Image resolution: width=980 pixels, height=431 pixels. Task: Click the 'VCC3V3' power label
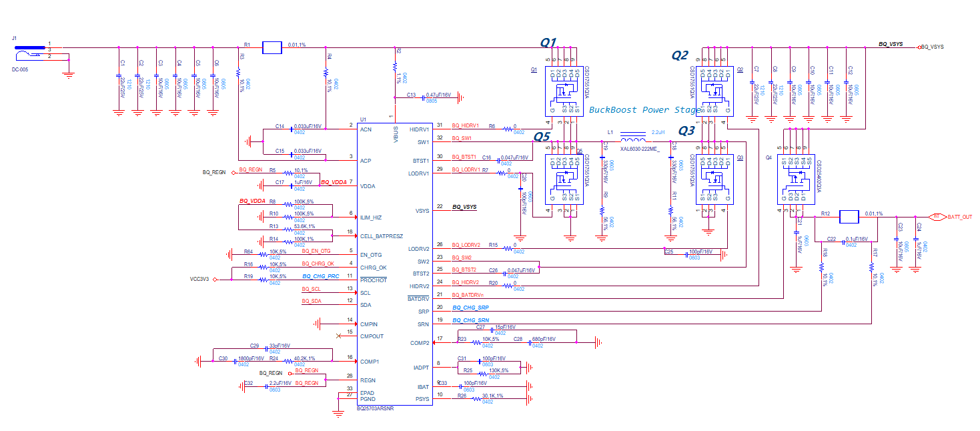click(200, 280)
